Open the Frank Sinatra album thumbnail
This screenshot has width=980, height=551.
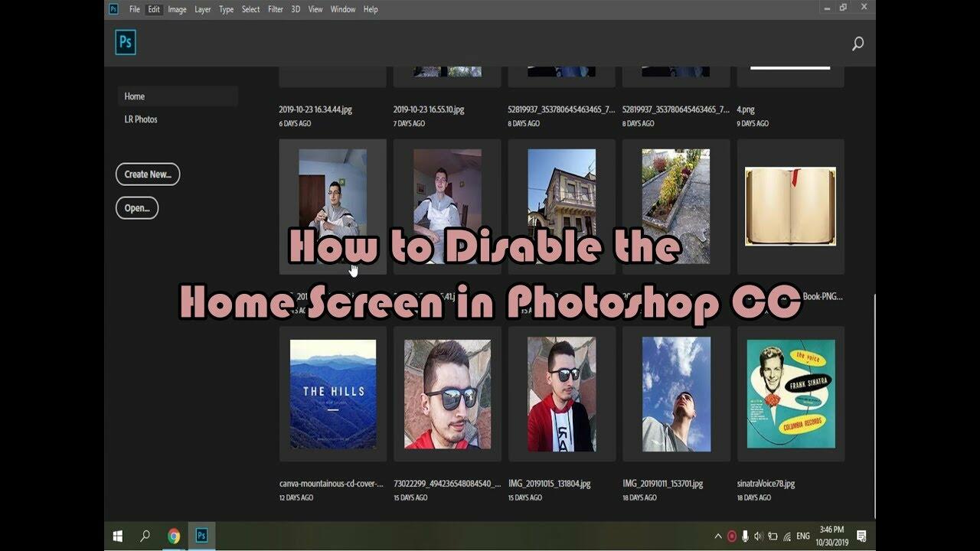click(x=791, y=393)
